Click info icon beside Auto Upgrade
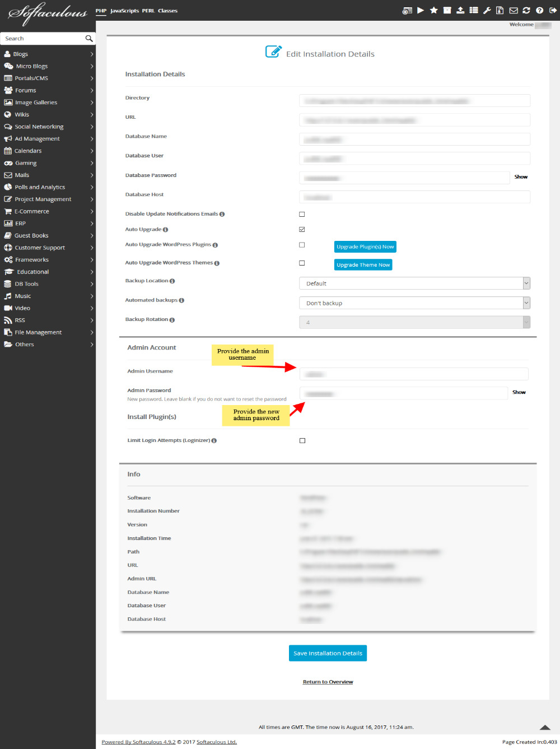The image size is (560, 749). click(165, 230)
